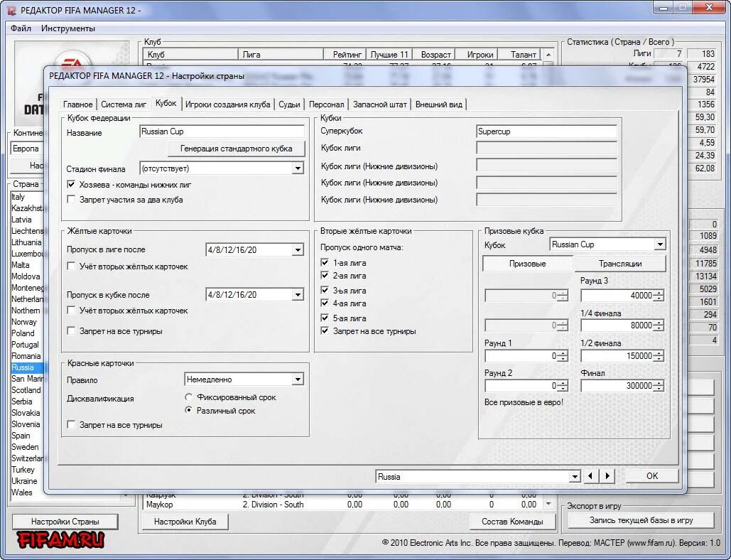This screenshot has width=731, height=560.
Task: Click the cup Название input field
Action: [222, 131]
